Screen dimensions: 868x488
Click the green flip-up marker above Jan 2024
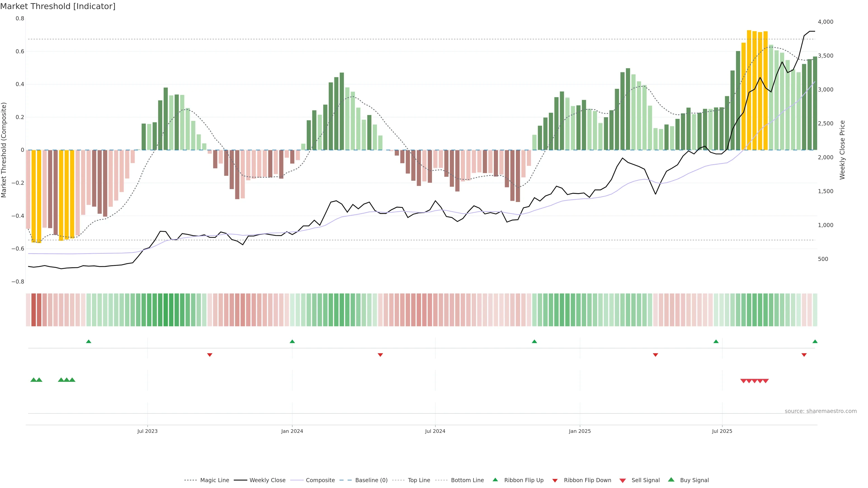point(292,342)
